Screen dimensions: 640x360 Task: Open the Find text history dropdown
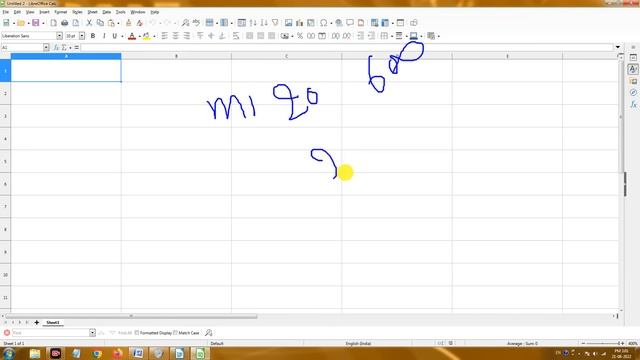point(93,333)
